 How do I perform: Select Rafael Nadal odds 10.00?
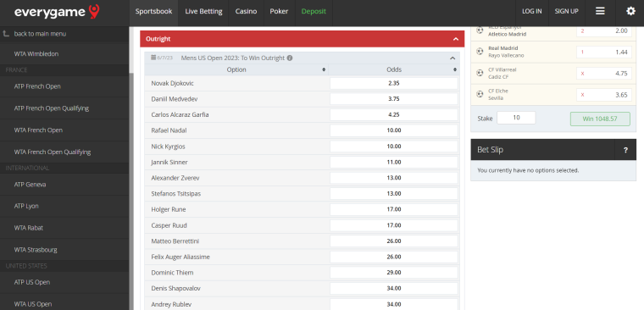[x=393, y=130]
